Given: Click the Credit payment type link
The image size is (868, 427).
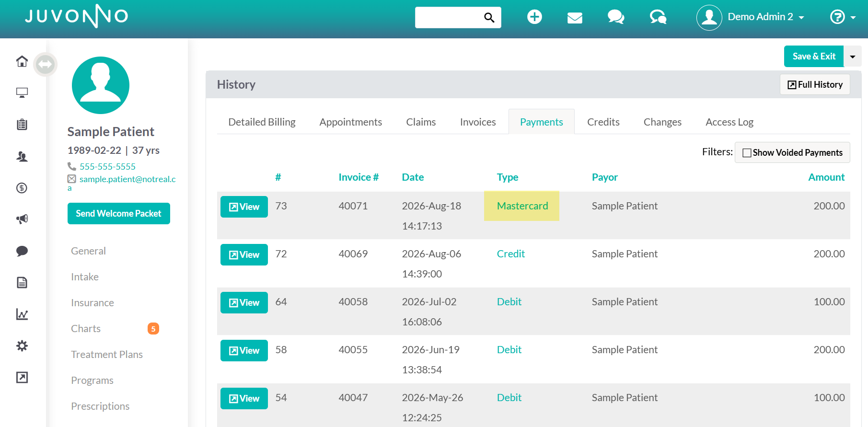Looking at the screenshot, I should coord(511,254).
